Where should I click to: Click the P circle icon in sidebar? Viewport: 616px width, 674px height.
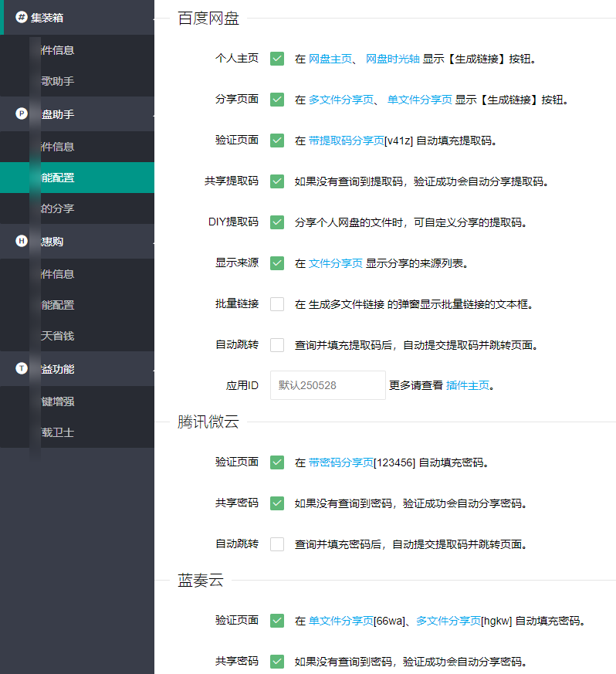(x=22, y=113)
